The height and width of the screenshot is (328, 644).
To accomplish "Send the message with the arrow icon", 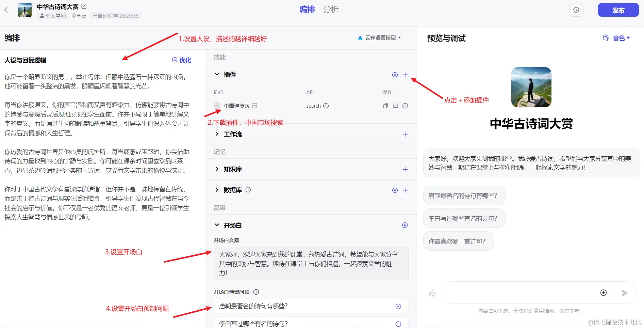I will (x=625, y=293).
